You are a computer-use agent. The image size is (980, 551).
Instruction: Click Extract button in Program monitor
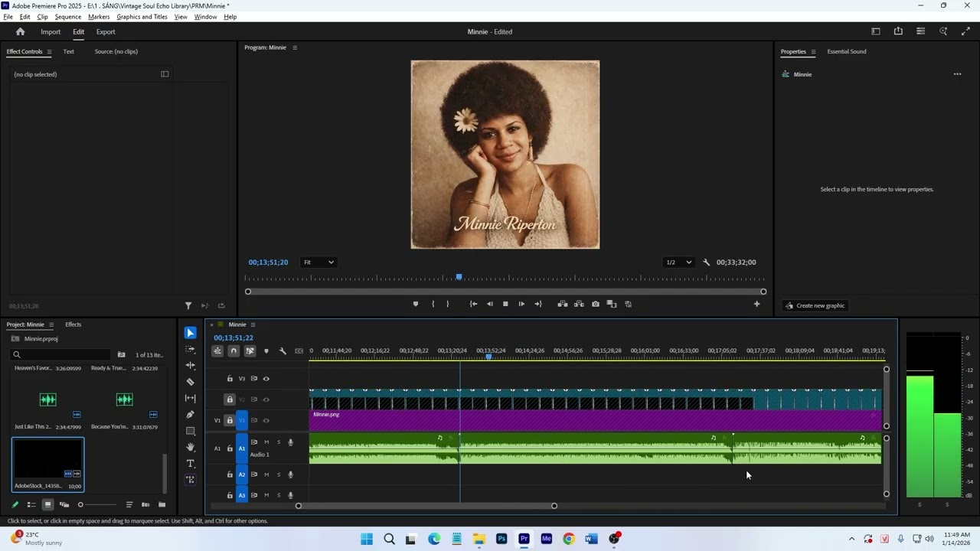click(x=579, y=304)
